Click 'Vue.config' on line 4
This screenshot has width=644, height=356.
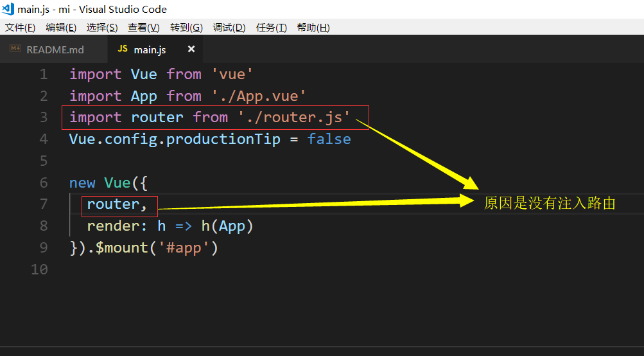(113, 139)
